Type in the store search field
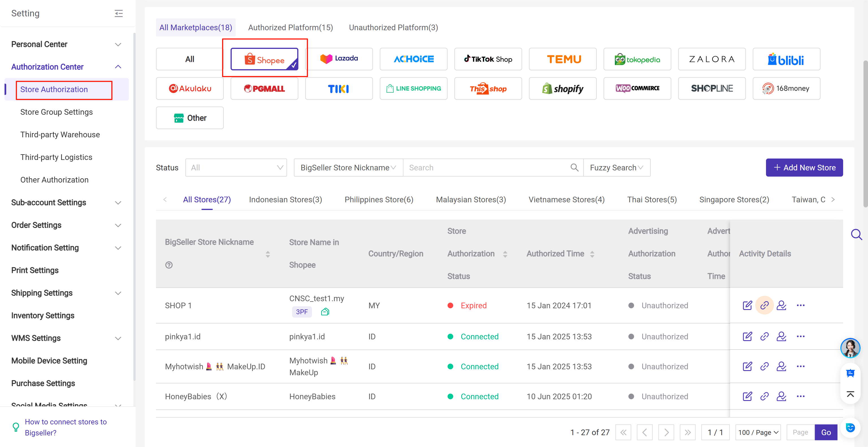This screenshot has height=447, width=868. coord(485,168)
